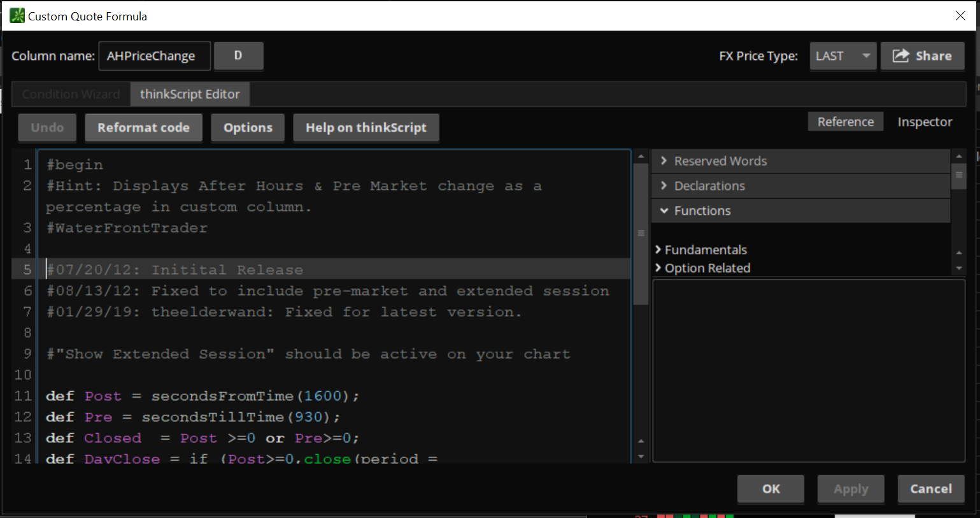Switch to the Inspector panel
Viewport: 980px width, 518px height.
(x=925, y=122)
